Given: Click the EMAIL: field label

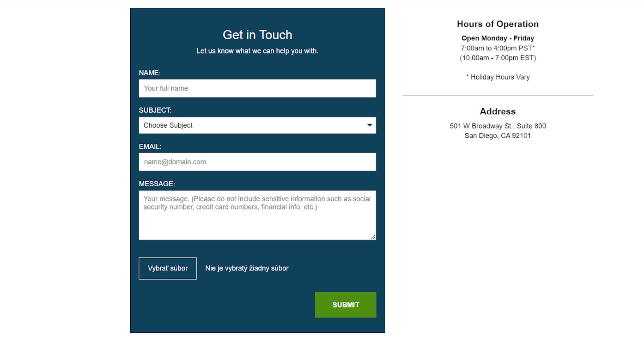Looking at the screenshot, I should pos(150,147).
